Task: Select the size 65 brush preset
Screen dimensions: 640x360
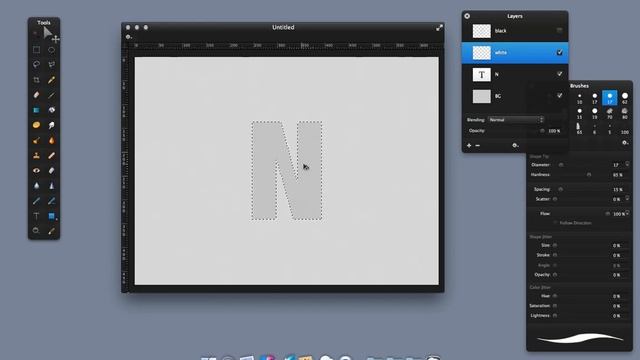Action: click(579, 129)
